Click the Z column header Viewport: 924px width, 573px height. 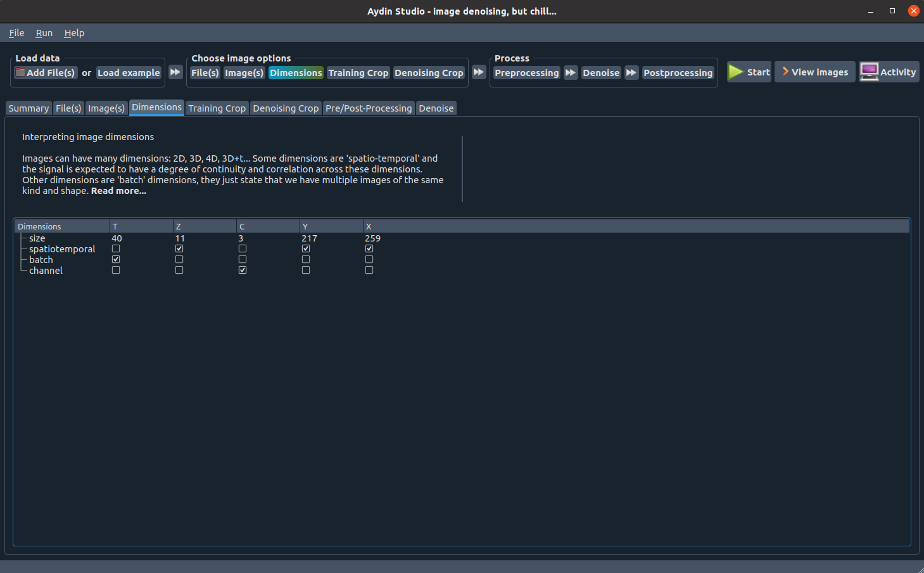click(x=205, y=226)
